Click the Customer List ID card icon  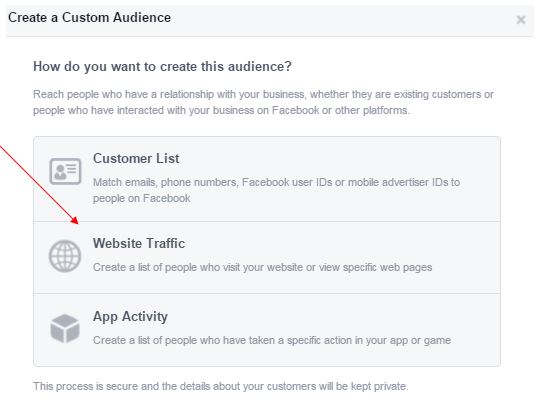coord(65,171)
